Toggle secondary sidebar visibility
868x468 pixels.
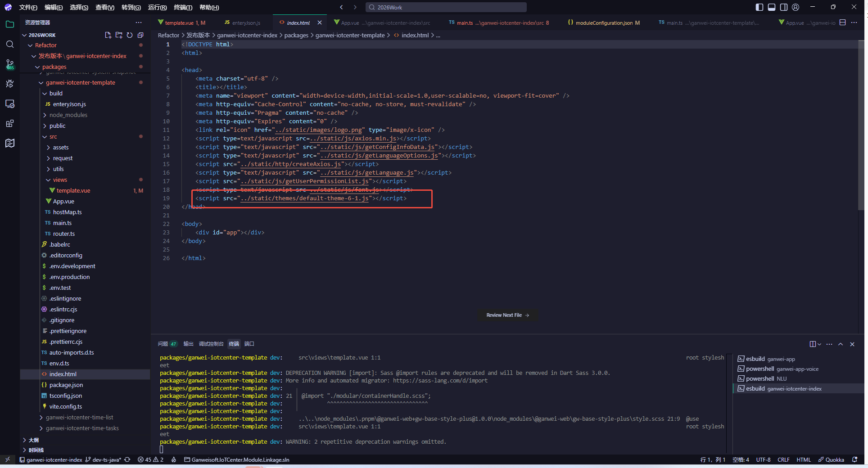[x=784, y=7]
